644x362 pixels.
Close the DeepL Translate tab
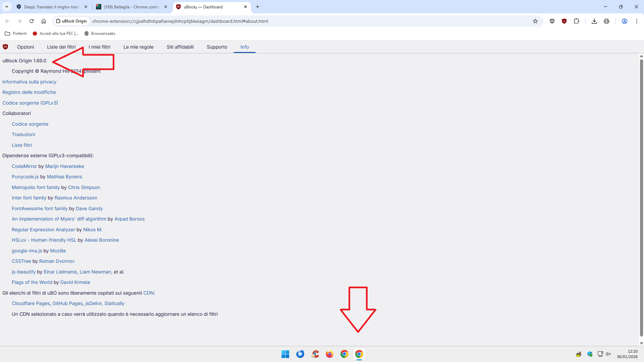pyautogui.click(x=86, y=7)
